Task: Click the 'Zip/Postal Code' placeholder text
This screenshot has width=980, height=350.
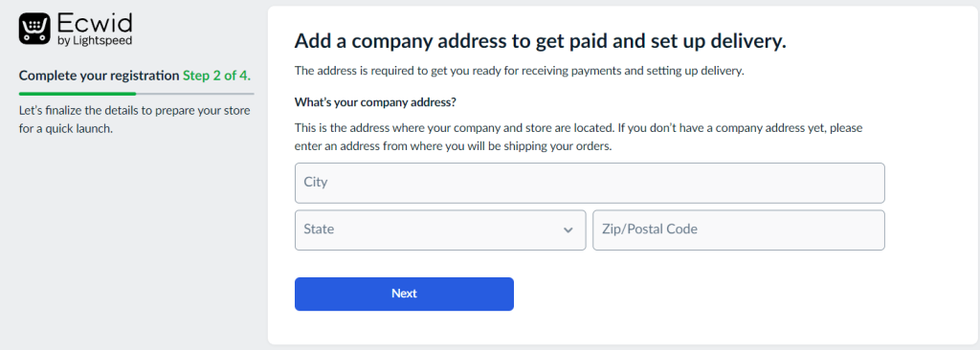Action: point(650,230)
